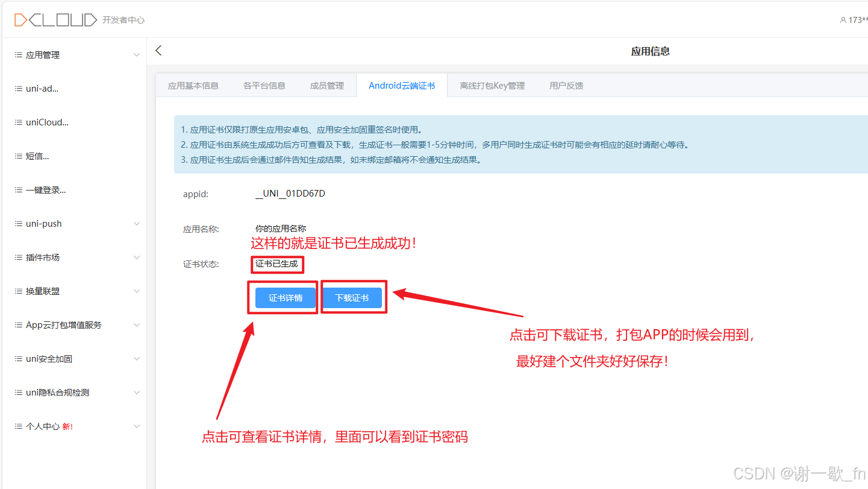The height and width of the screenshot is (489, 868).
Task: Click the appid value __UNI__01DD67D
Action: click(x=290, y=194)
